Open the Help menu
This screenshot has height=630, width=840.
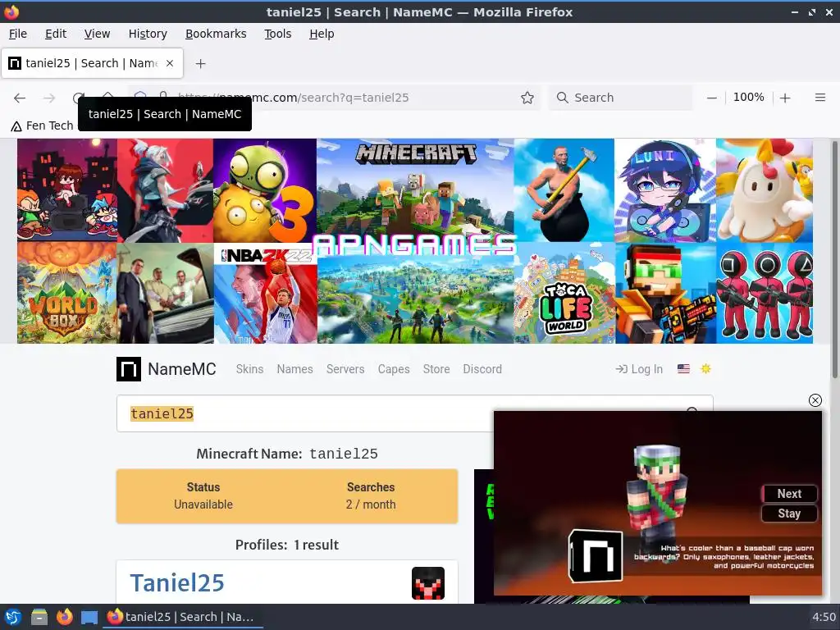coord(322,34)
